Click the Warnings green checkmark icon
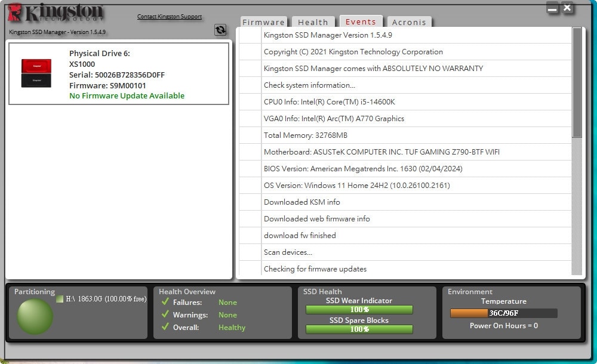Viewport: 597px width, 364px height. point(165,314)
